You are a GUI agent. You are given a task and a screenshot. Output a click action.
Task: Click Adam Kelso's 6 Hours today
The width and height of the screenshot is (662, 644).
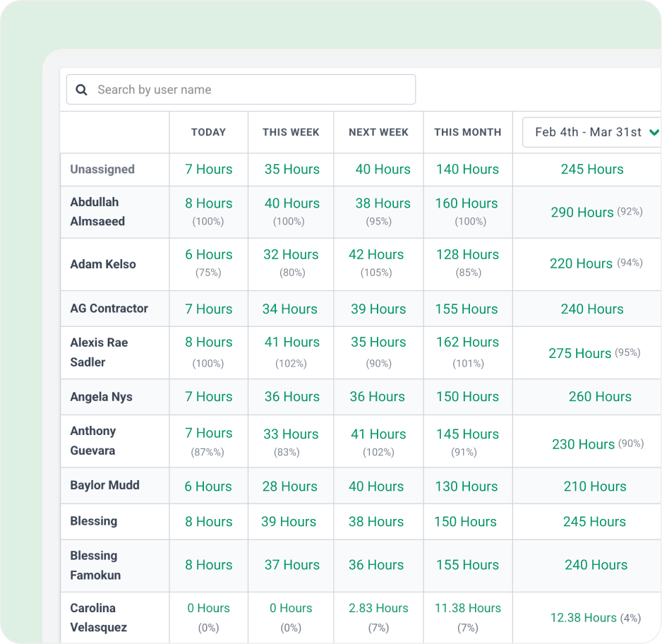209,255
